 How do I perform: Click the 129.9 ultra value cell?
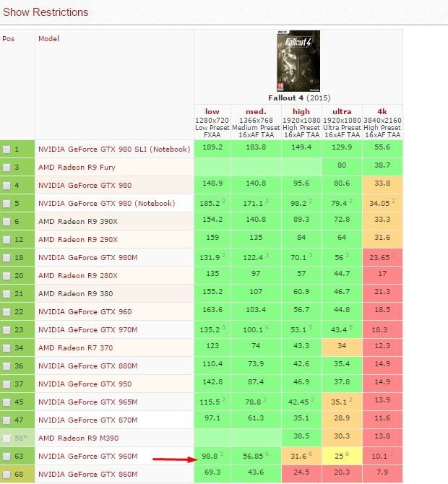(x=342, y=147)
